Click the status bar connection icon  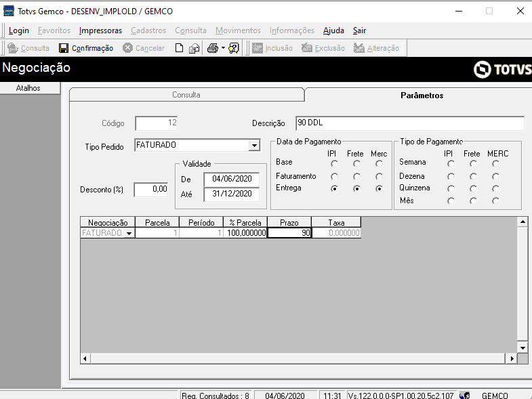click(464, 395)
